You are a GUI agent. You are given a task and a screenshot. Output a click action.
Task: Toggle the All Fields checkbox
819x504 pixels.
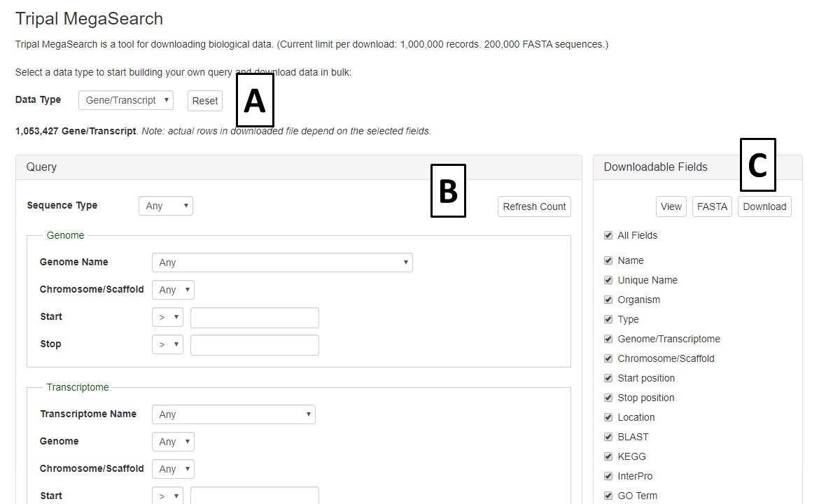tap(608, 235)
